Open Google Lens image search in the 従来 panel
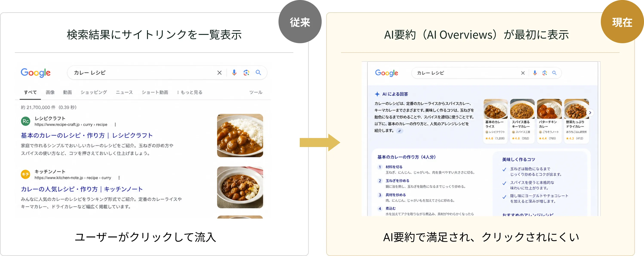Image resolution: width=644 pixels, height=256 pixels. [246, 73]
